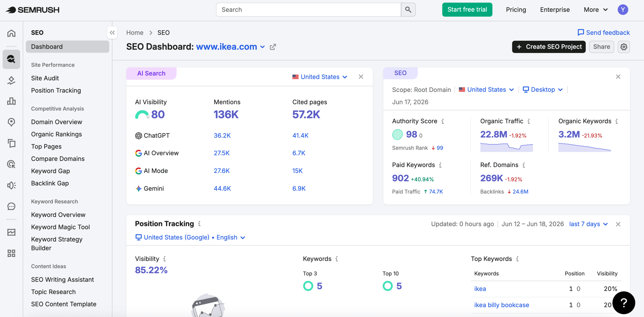Click the search magnifier button
The height and width of the screenshot is (317, 644).
tap(408, 10)
